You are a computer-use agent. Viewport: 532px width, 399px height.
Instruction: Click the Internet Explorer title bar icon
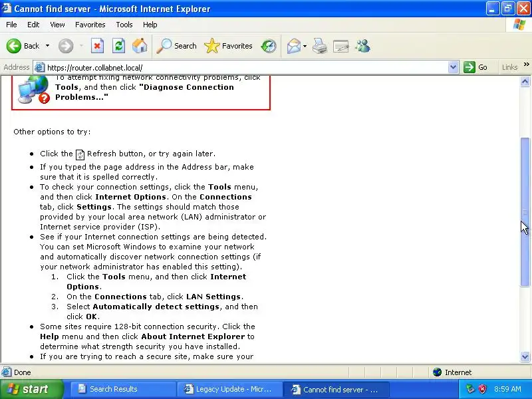coord(7,8)
